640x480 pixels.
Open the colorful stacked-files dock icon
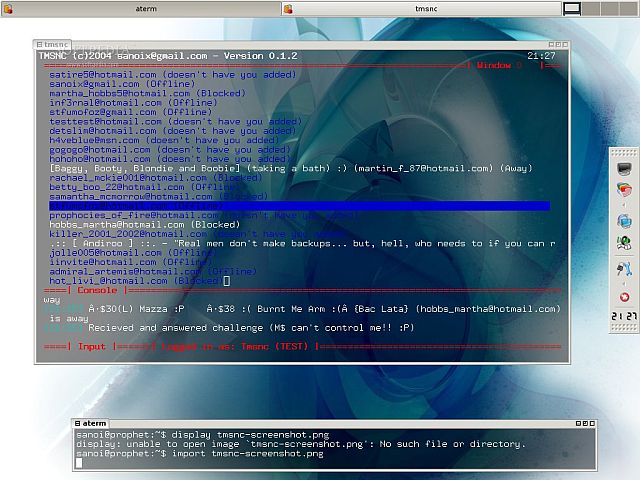pos(624,190)
